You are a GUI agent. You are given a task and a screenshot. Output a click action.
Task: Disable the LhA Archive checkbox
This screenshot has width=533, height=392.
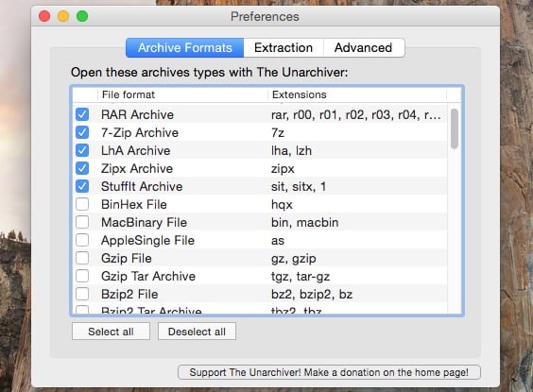click(82, 150)
